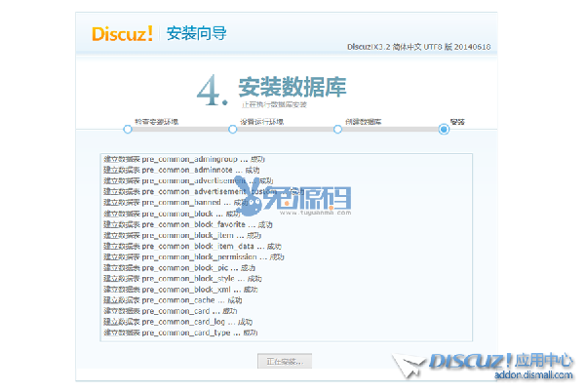Click the 安装向导 header title
This screenshot has height=392, width=585.
click(197, 33)
